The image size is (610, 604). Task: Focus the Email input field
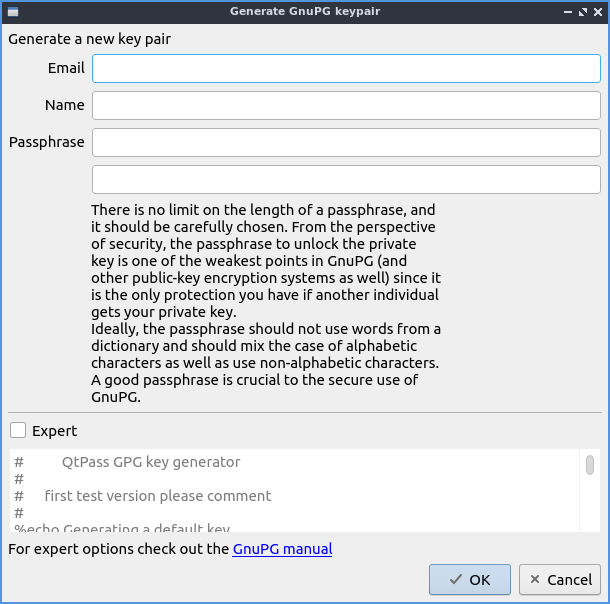tap(346, 68)
